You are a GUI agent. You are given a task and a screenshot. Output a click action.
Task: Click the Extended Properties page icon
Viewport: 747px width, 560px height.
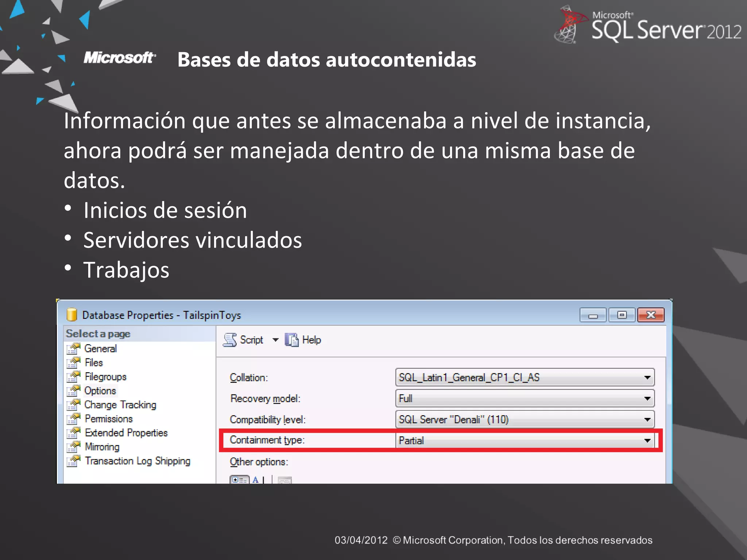73,433
